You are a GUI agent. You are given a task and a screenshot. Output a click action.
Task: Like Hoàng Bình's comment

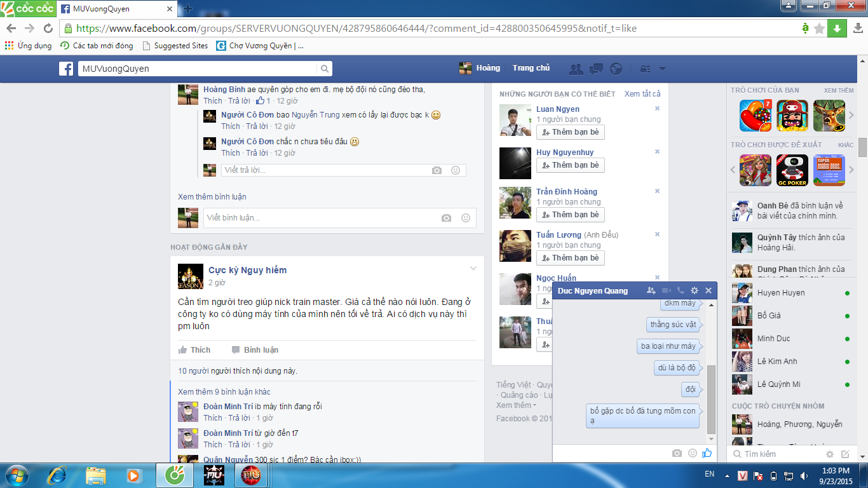point(213,101)
